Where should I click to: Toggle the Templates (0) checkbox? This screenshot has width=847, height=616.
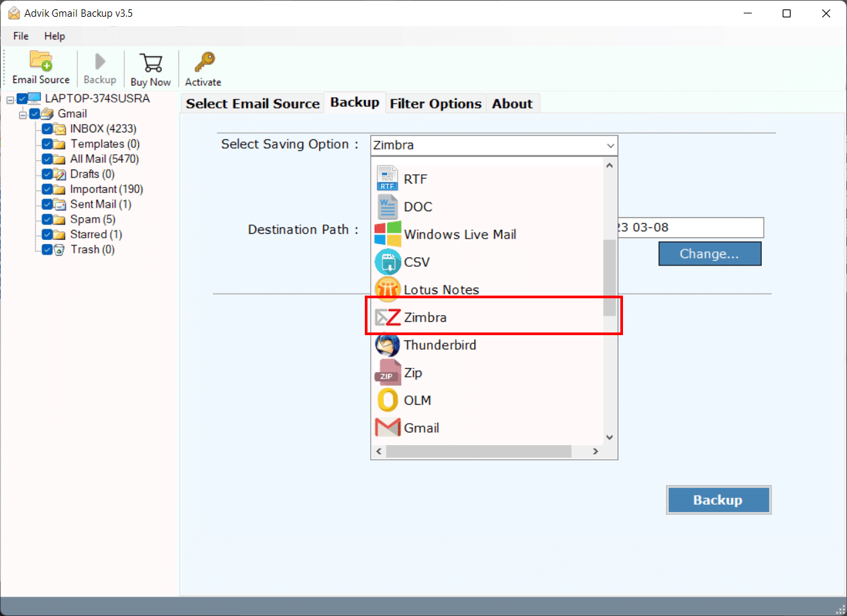pyautogui.click(x=47, y=144)
